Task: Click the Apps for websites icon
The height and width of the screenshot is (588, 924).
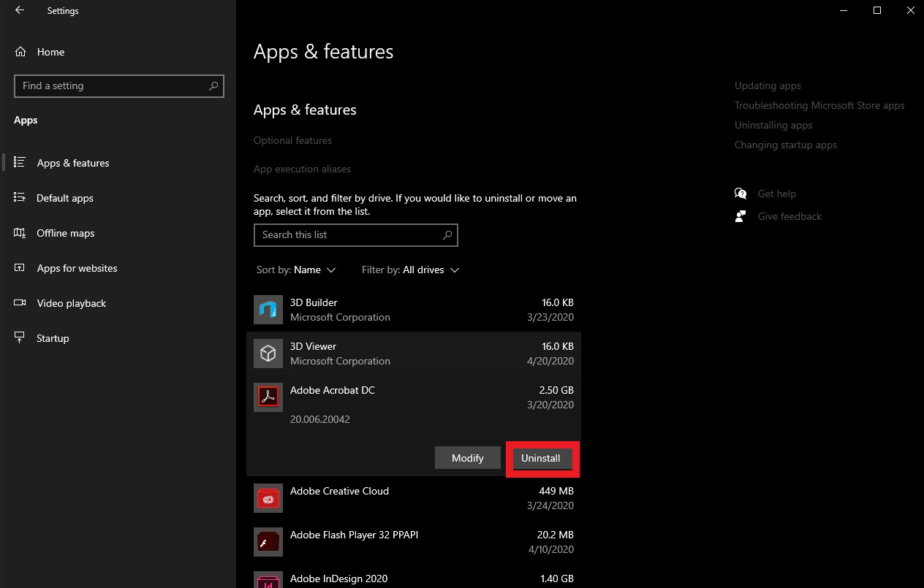Action: pyautogui.click(x=20, y=267)
